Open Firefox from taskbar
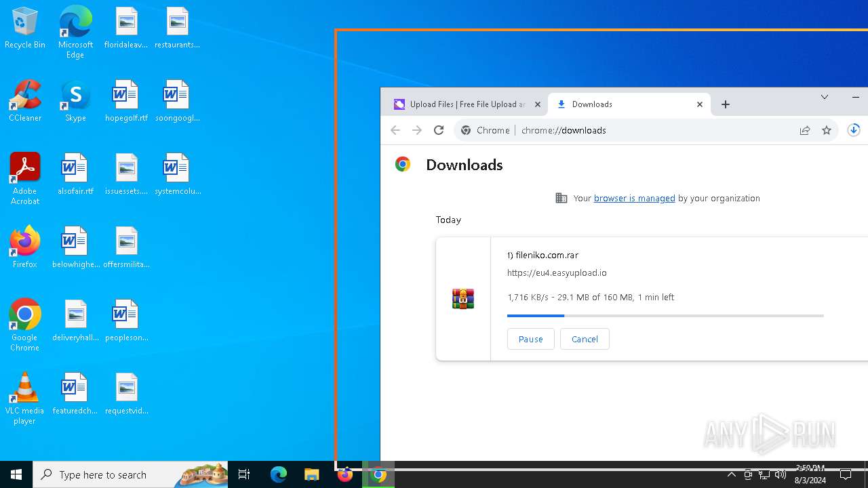This screenshot has width=868, height=488. [x=345, y=474]
